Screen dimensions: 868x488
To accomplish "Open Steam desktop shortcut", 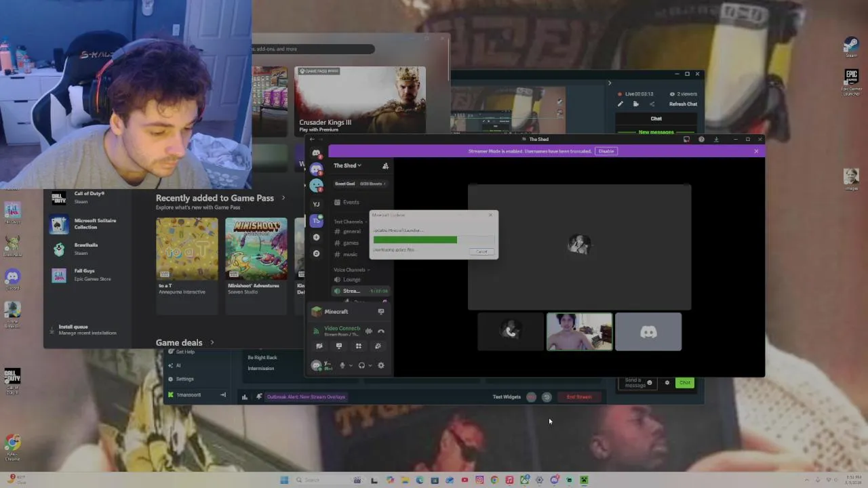I will click(x=851, y=47).
